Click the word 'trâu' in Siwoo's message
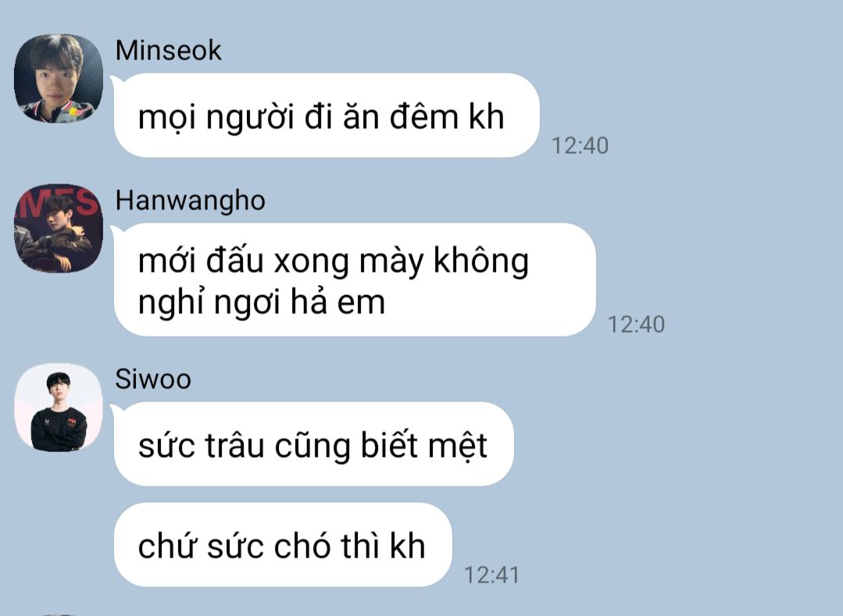Viewport: 843px width, 616px height. click(x=234, y=447)
